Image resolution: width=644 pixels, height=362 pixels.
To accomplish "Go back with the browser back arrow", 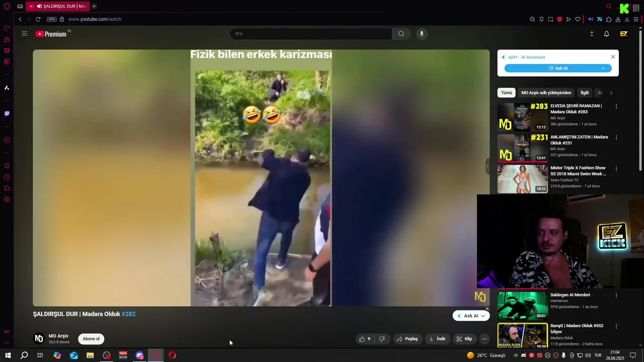I will [x=20, y=19].
